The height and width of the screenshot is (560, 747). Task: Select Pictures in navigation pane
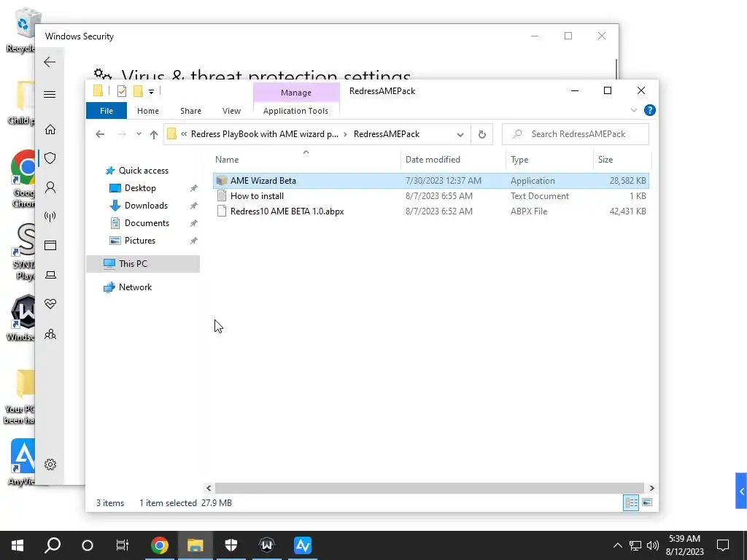(x=139, y=241)
